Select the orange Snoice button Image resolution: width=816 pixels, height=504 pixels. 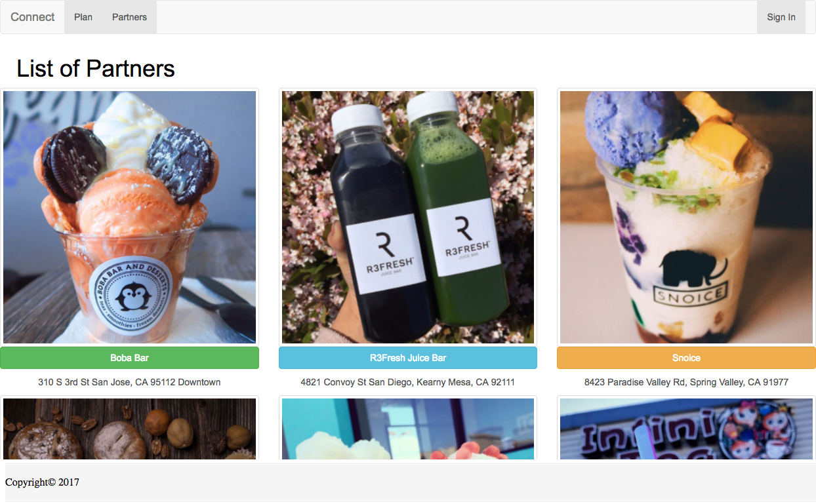pyautogui.click(x=686, y=358)
